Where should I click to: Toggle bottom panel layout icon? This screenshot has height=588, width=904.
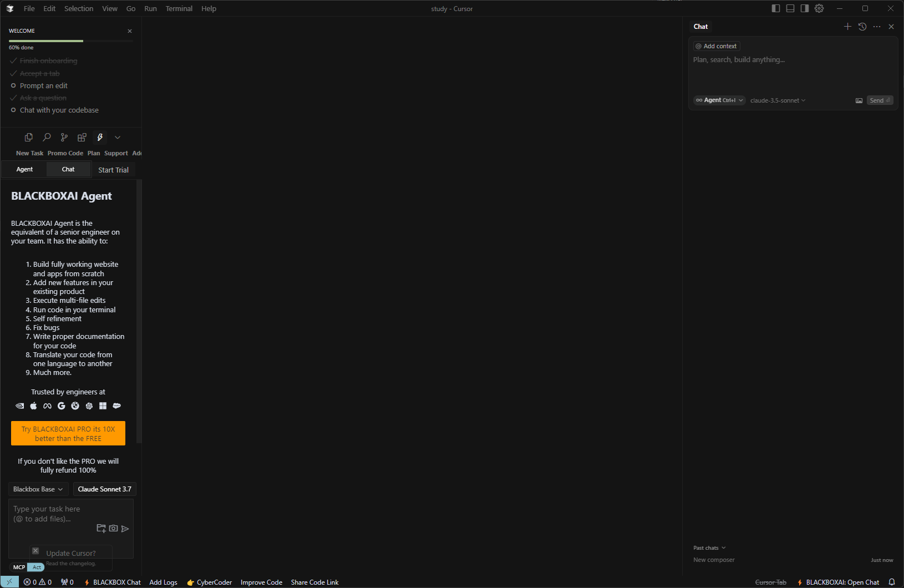pos(790,8)
